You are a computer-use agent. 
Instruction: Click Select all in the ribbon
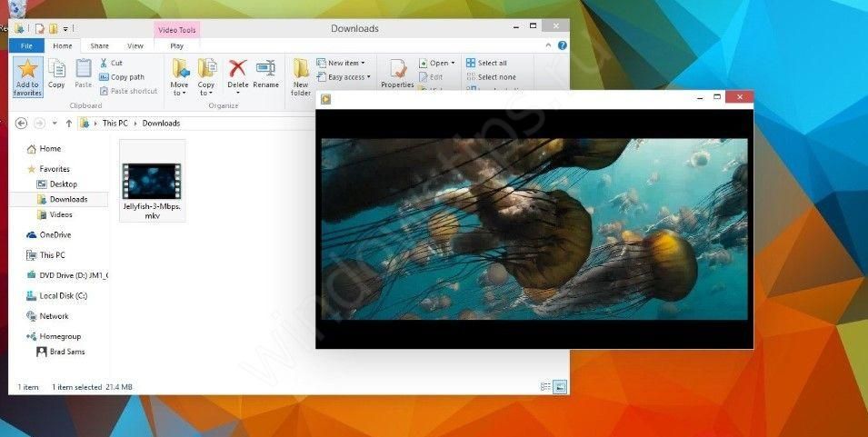[x=486, y=63]
